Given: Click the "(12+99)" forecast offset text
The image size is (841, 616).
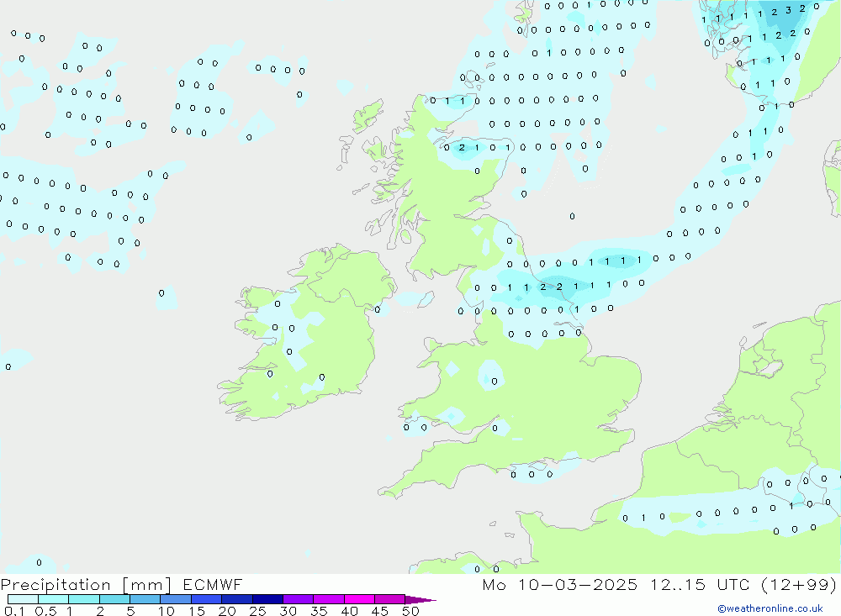Looking at the screenshot, I should 799,584.
